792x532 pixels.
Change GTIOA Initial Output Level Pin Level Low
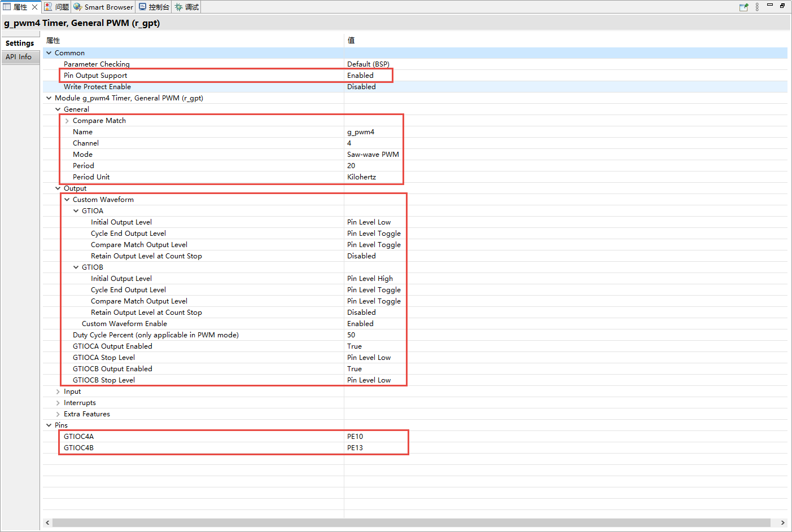point(369,222)
